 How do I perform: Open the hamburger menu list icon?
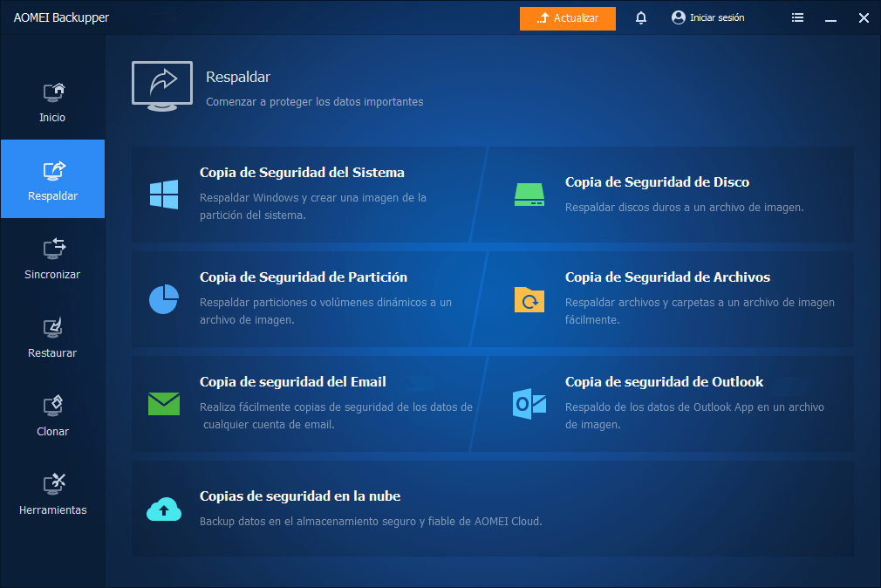click(797, 18)
